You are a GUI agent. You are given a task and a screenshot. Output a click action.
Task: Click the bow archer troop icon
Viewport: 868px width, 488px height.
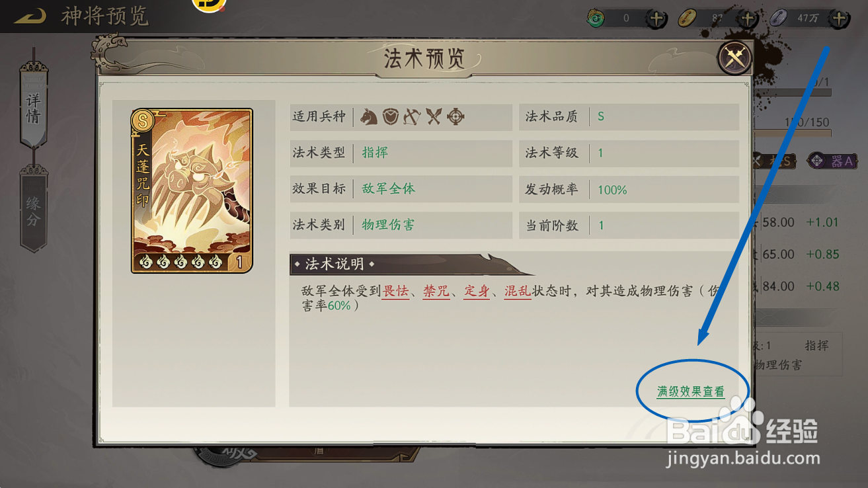[412, 117]
